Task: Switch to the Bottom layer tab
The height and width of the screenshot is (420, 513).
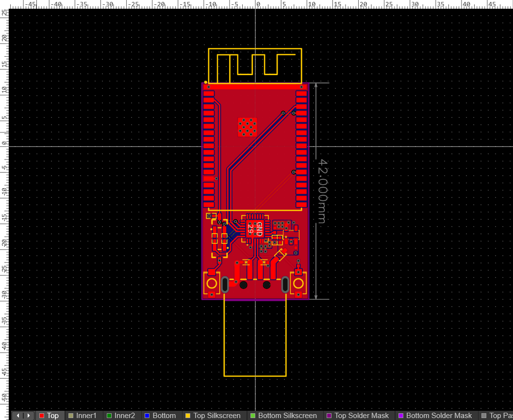Action: 164,416
